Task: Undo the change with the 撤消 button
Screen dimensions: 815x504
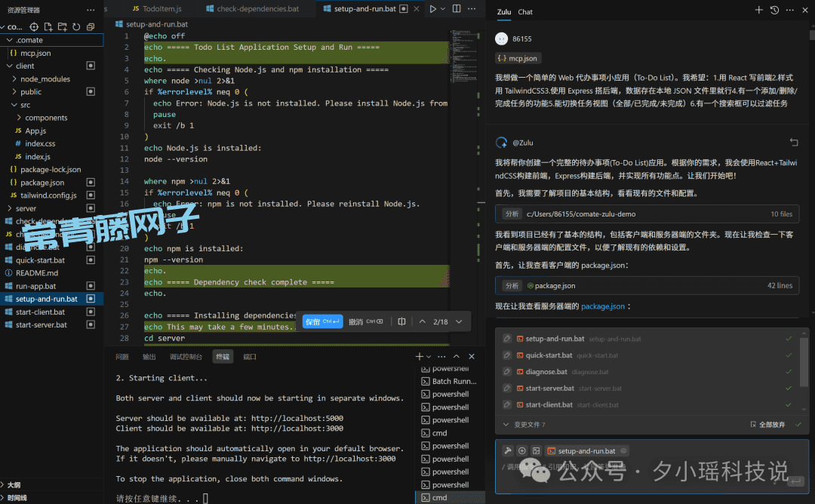Action: [x=365, y=321]
